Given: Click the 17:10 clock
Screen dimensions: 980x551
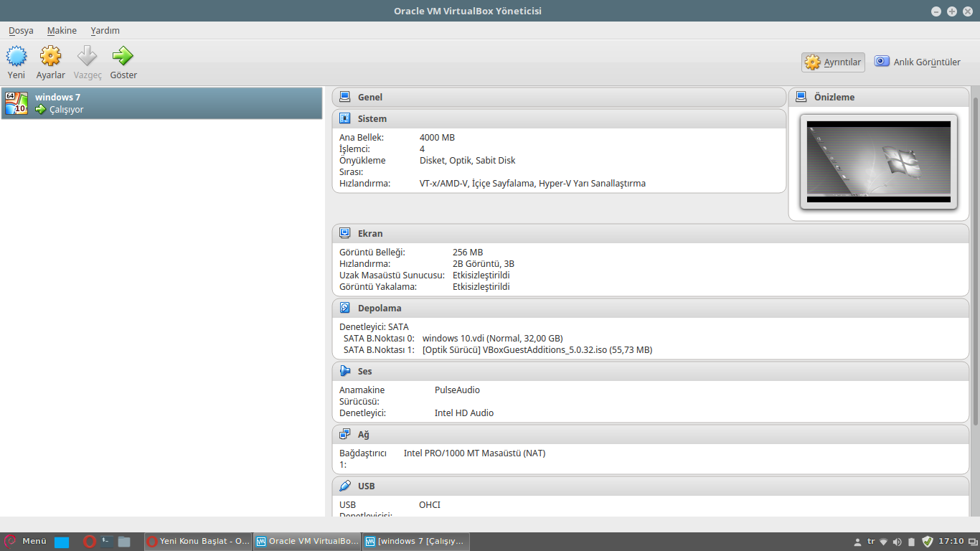Looking at the screenshot, I should pyautogui.click(x=951, y=542).
